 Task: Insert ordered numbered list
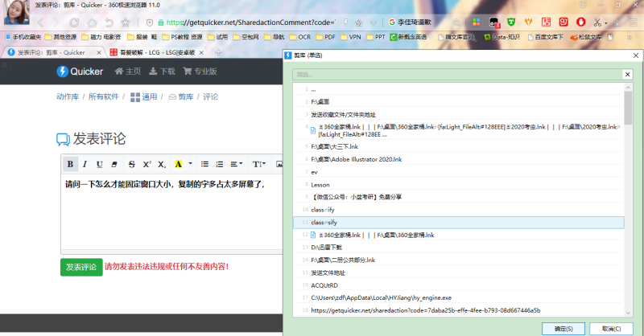[x=219, y=164]
